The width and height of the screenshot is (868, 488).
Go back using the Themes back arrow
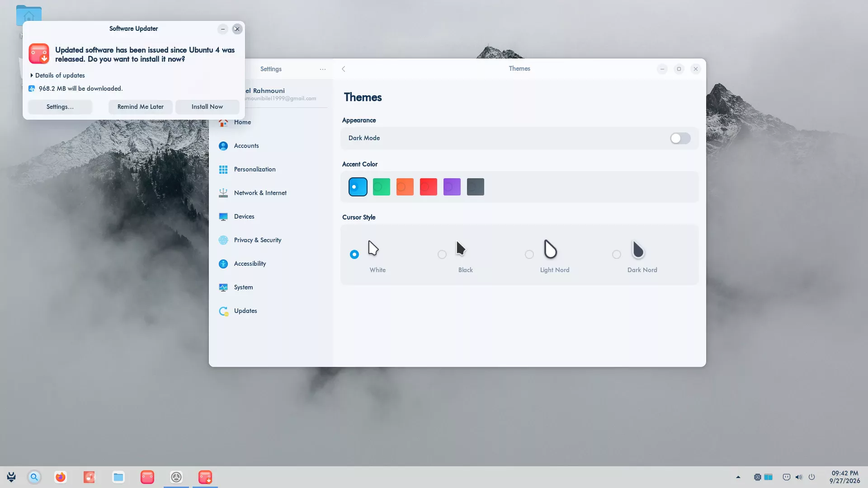coord(344,69)
